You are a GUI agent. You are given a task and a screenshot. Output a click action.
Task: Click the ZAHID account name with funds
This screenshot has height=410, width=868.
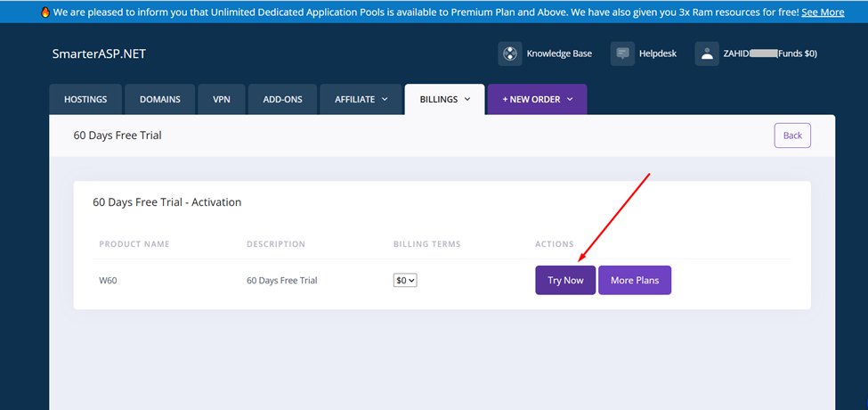(770, 53)
